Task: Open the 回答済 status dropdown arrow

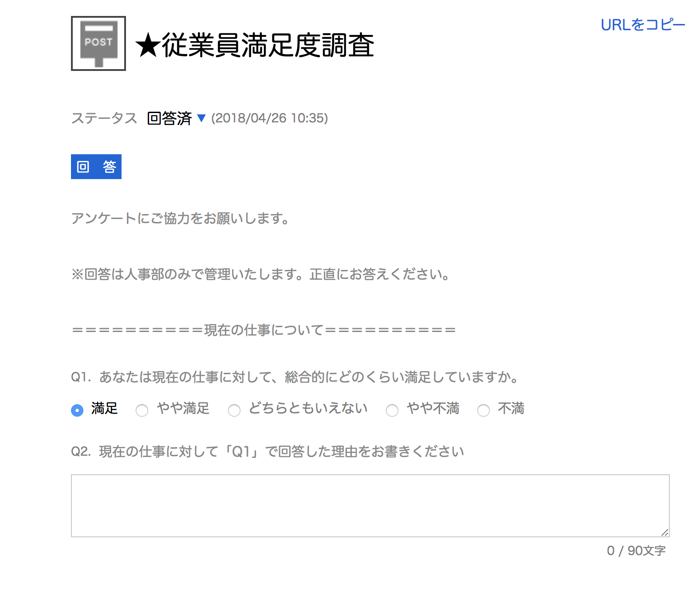Action: click(x=201, y=118)
